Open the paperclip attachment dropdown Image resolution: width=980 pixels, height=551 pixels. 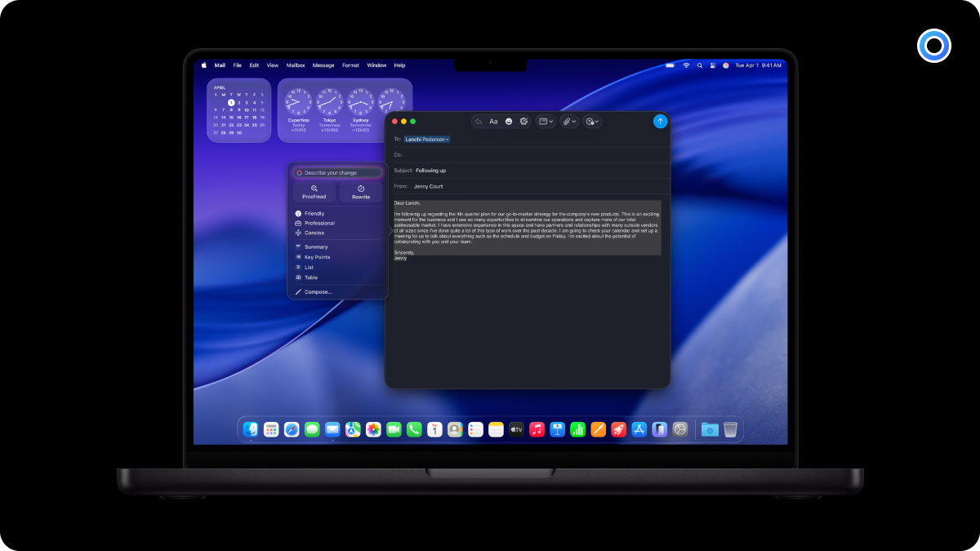pyautogui.click(x=569, y=122)
